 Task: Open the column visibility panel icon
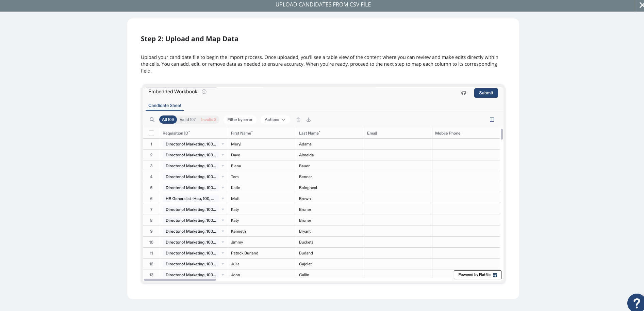click(492, 120)
